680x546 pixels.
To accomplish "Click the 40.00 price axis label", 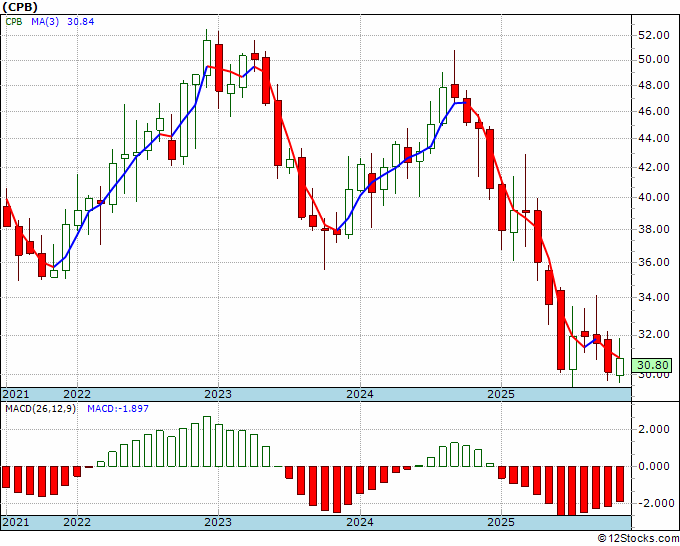I will [x=653, y=197].
